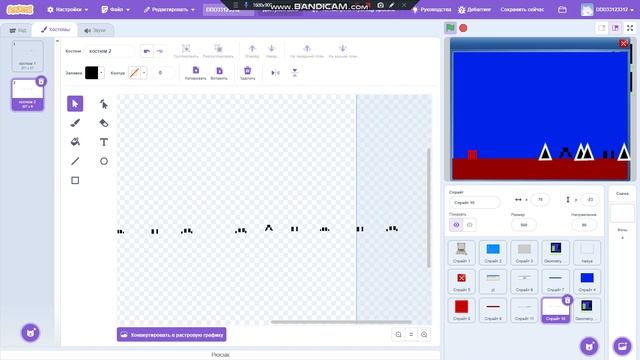This screenshot has width=640, height=360.
Task: Open the Файл menu
Action: [116, 9]
